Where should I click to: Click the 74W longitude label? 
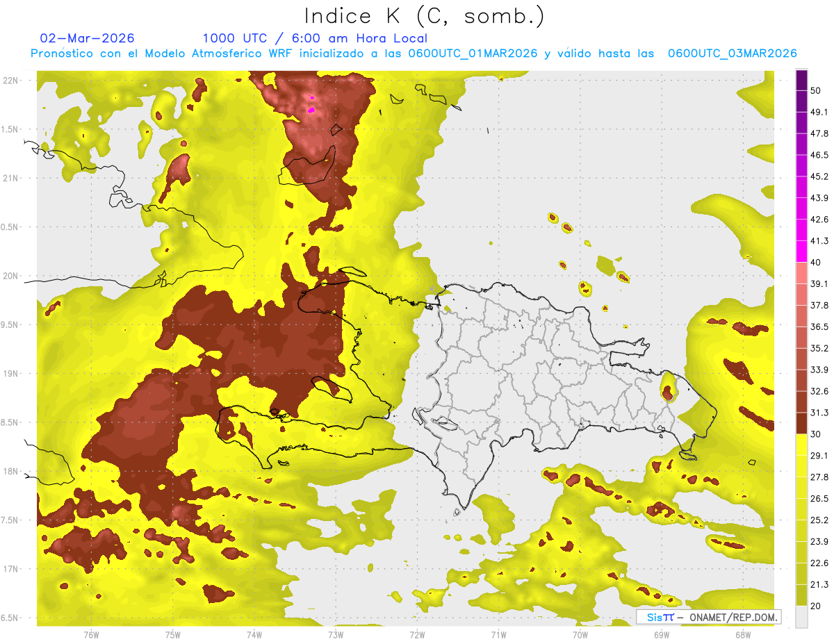pyautogui.click(x=254, y=634)
